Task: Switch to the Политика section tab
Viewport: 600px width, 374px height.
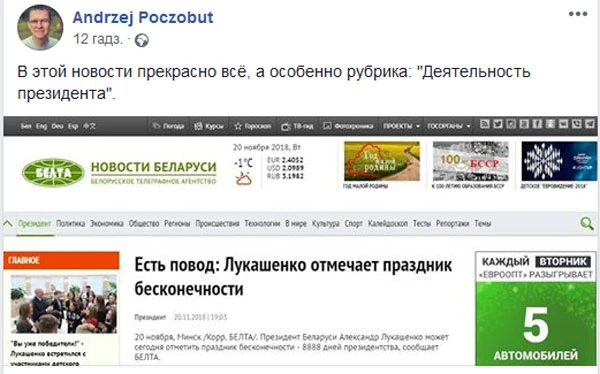Action: pos(70,224)
